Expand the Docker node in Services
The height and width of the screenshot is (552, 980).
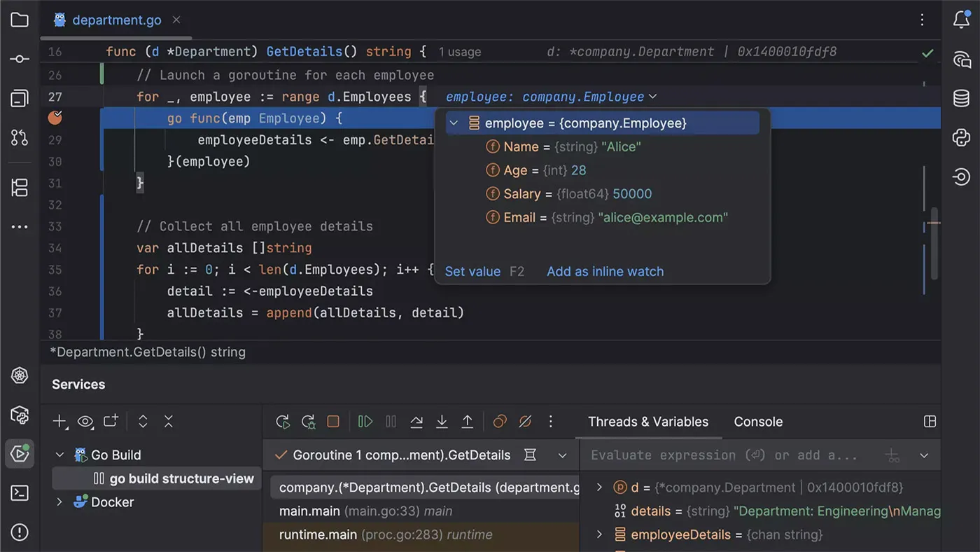coord(59,502)
